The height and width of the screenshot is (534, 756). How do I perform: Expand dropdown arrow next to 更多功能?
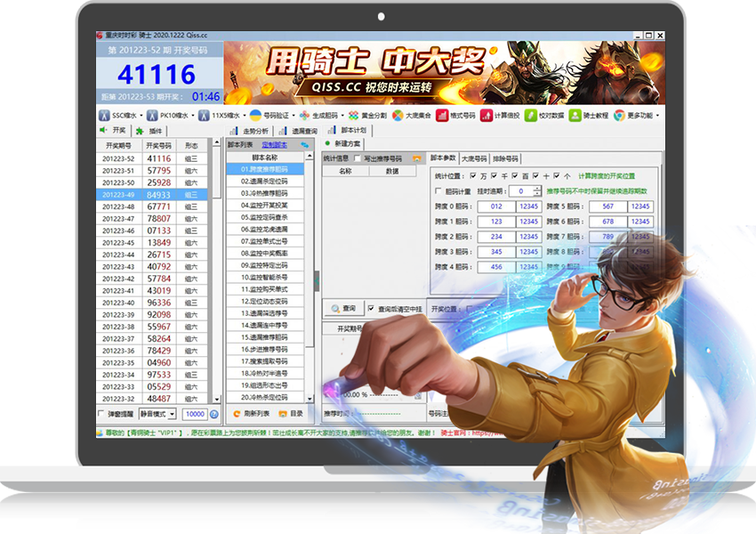click(x=657, y=116)
